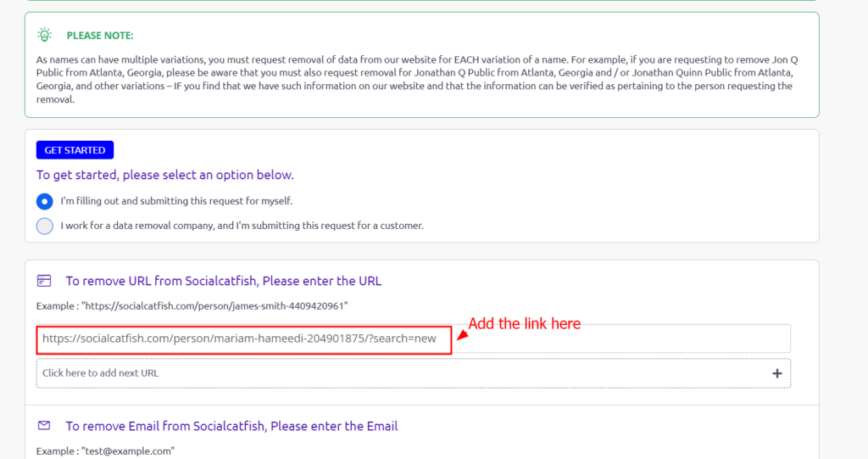Click the 'PLEASE NOTE:' heading text
This screenshot has width=868, height=459.
click(100, 36)
